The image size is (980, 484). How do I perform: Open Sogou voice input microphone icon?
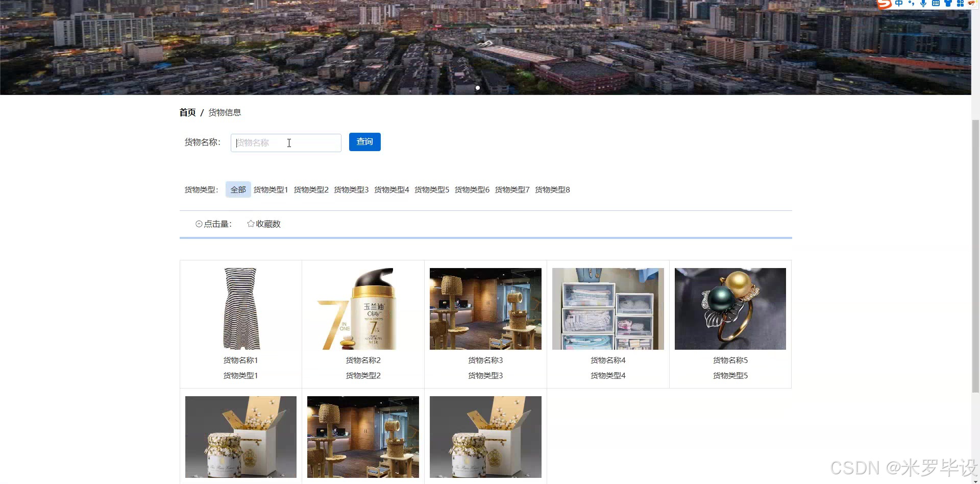(923, 4)
